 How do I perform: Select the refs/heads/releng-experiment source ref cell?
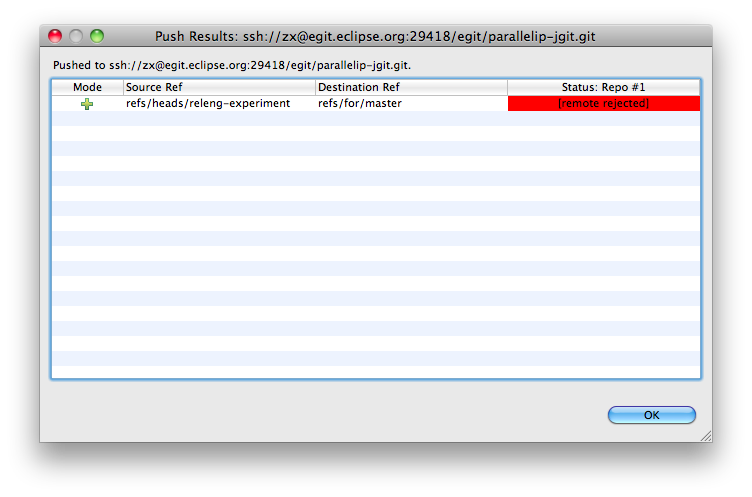tap(219, 103)
